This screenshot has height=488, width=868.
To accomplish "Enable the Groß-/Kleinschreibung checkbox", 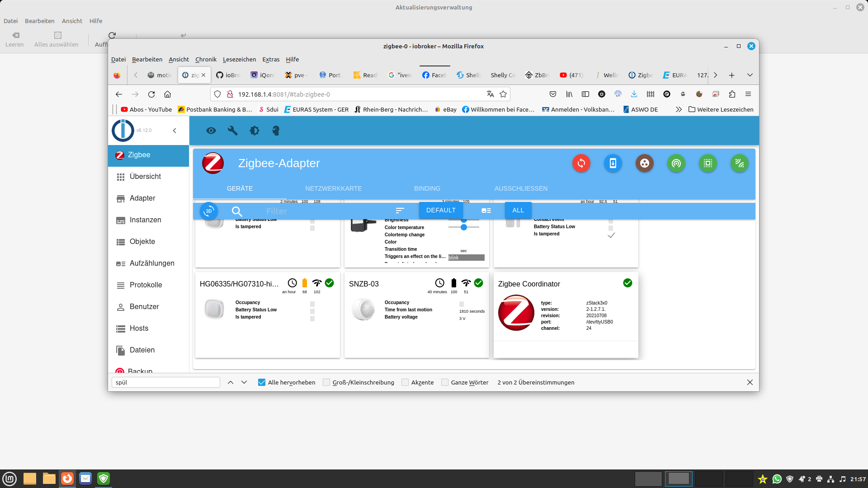I will (x=326, y=382).
